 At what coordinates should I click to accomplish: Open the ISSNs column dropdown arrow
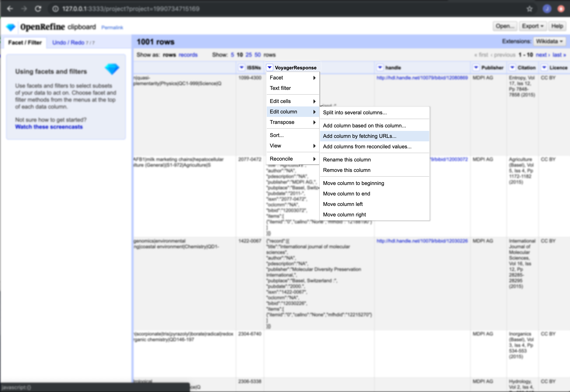(241, 67)
